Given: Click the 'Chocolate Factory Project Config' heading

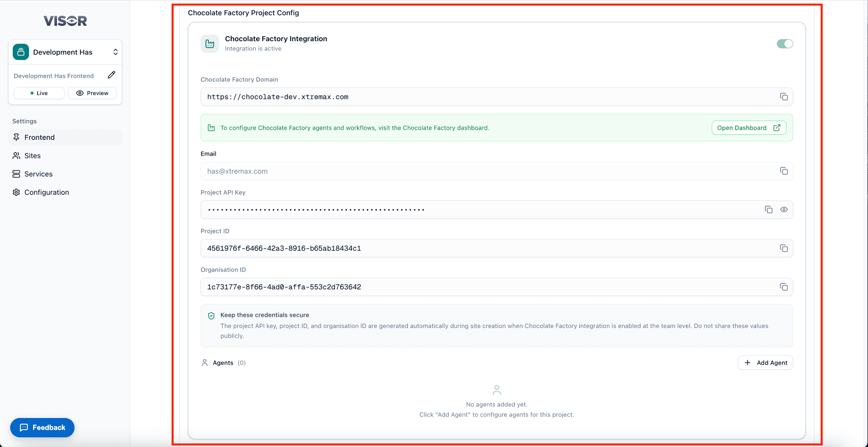Looking at the screenshot, I should point(243,13).
